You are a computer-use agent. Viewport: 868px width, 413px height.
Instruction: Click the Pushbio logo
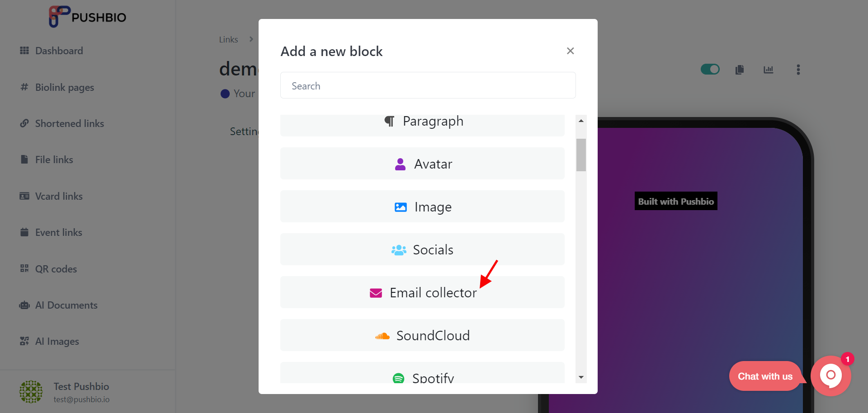(87, 17)
